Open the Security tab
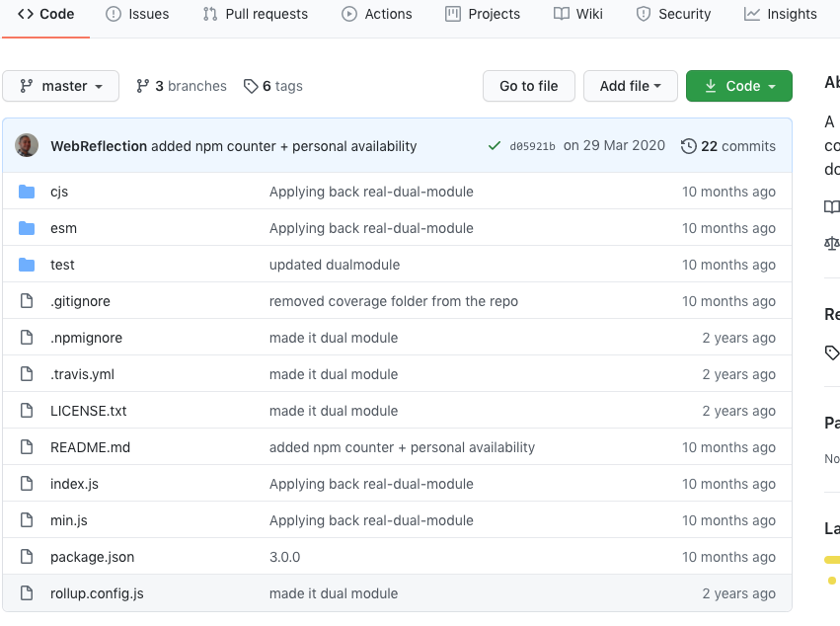840x626 pixels. pos(674,14)
